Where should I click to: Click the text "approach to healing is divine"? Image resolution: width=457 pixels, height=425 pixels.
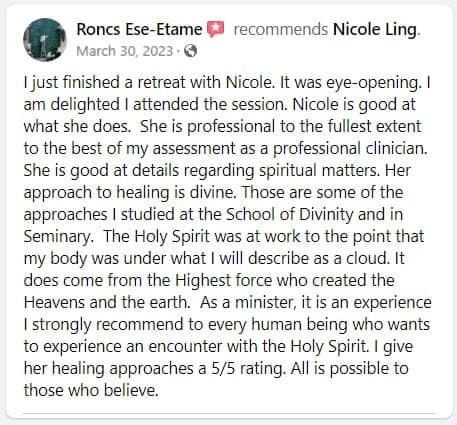129,193
